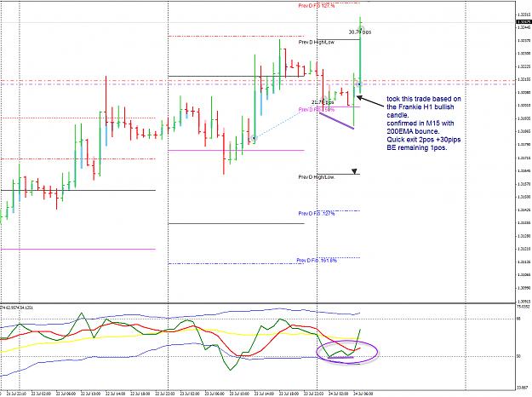Click the '23 Jul 06:00' time axis label
The width and height of the screenshot is (532, 397).
pyautogui.click(x=215, y=394)
